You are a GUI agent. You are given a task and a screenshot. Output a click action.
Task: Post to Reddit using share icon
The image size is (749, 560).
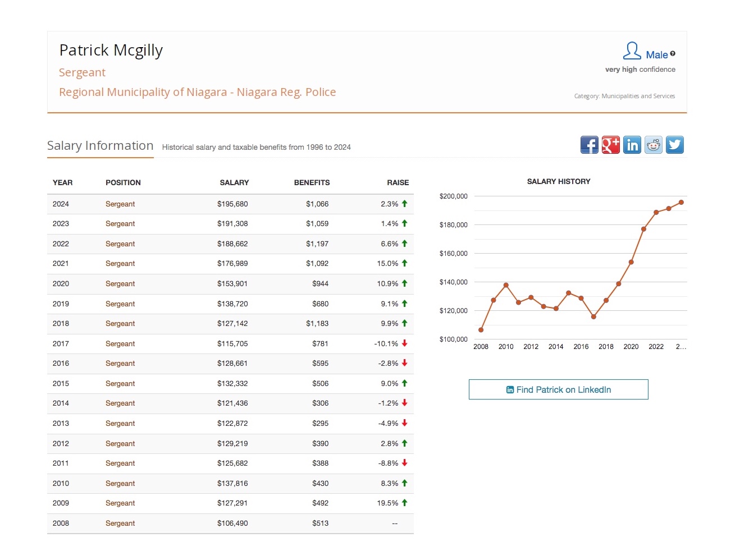coord(653,145)
